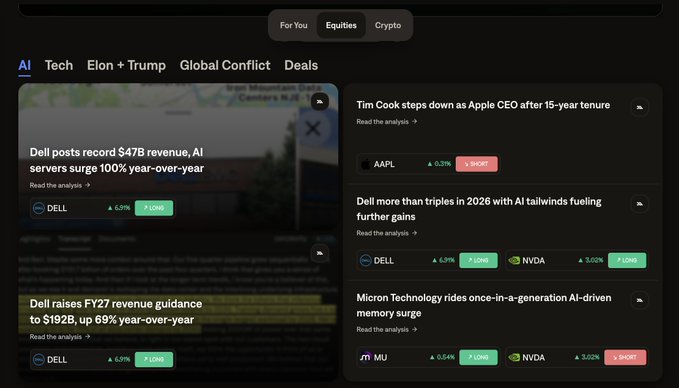Image resolution: width=679 pixels, height=388 pixels.
Task: Read the analysis for 'Dell raises FY27' story
Action: (x=60, y=337)
